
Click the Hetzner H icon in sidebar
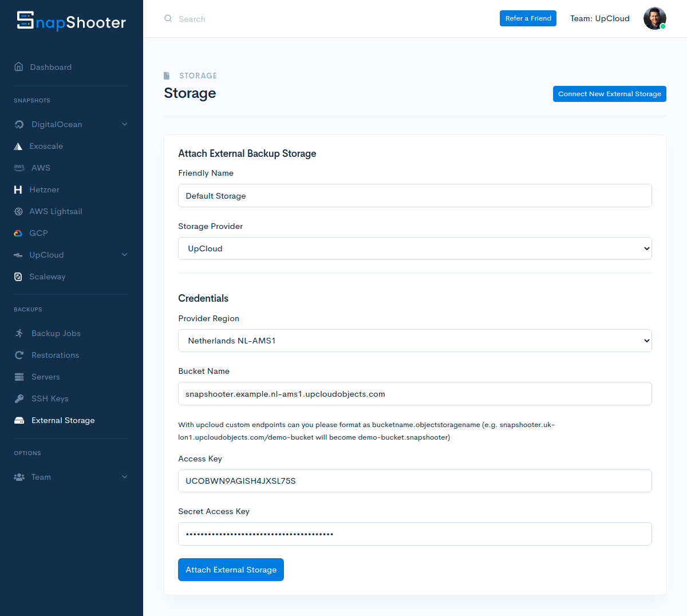point(18,189)
